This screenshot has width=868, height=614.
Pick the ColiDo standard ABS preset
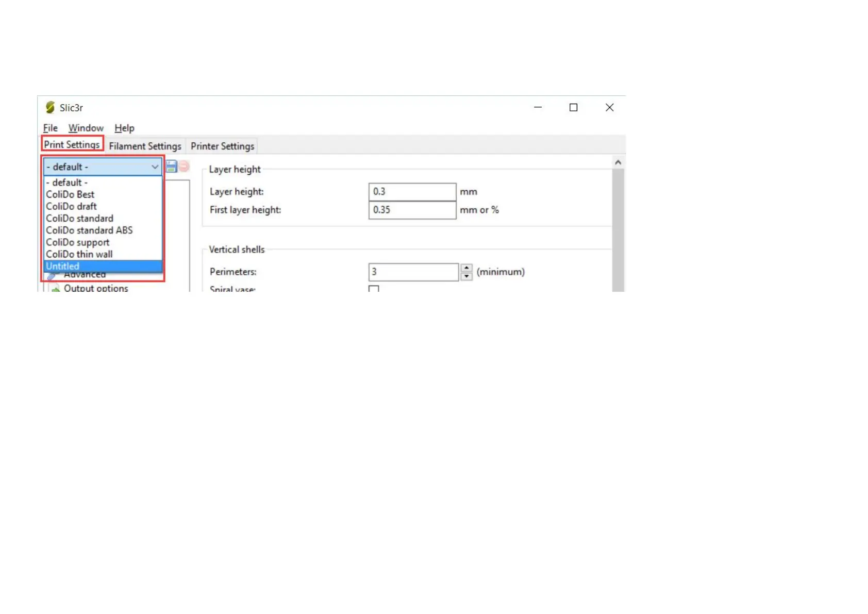103,230
